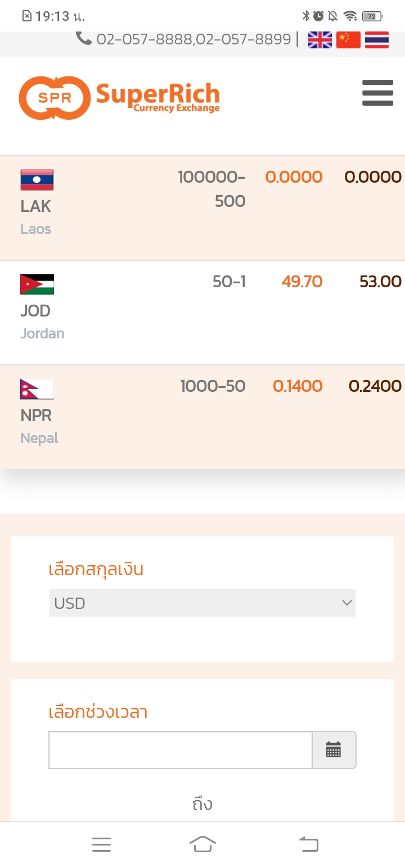405x868 pixels.
Task: Tap the Jordan flag icon
Action: (x=37, y=284)
